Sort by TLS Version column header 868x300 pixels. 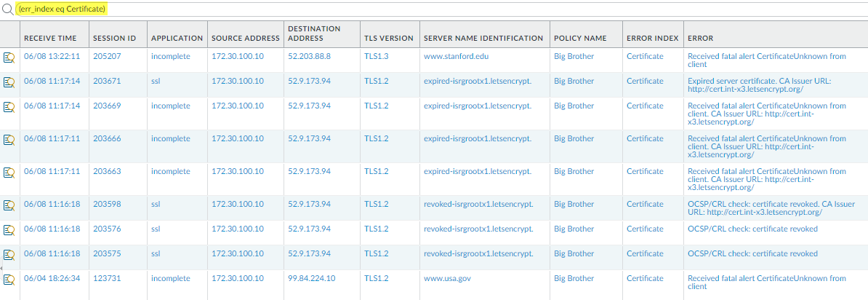pyautogui.click(x=388, y=38)
